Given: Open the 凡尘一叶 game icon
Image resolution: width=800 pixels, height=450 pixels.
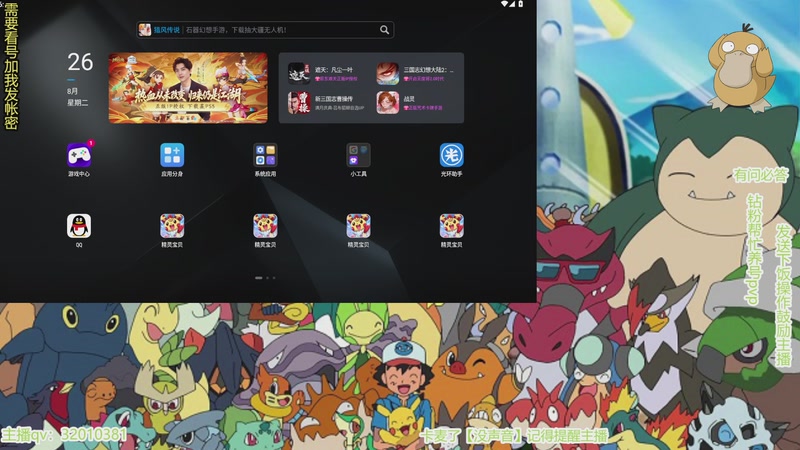Looking at the screenshot, I should (x=299, y=73).
